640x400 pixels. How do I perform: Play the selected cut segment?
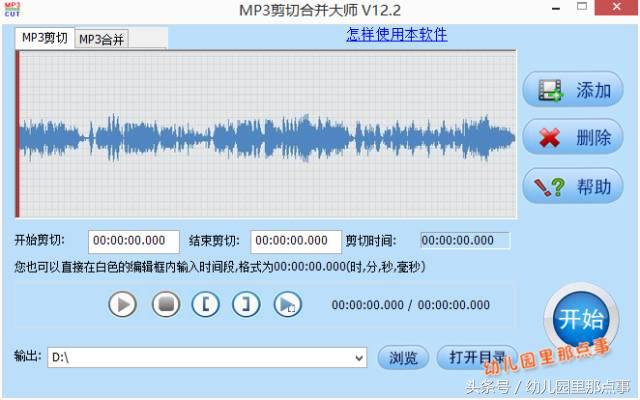coord(287,304)
